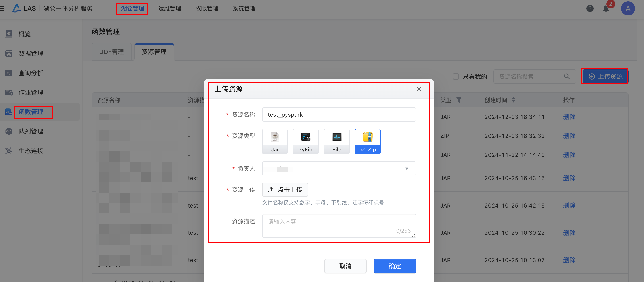Click the 确定 confirm button

click(395, 266)
